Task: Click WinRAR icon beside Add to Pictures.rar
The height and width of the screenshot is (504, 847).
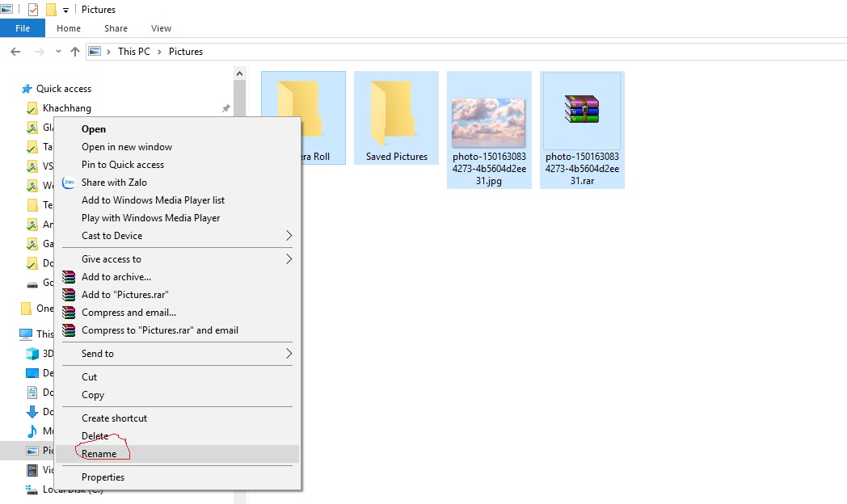Action: point(69,295)
